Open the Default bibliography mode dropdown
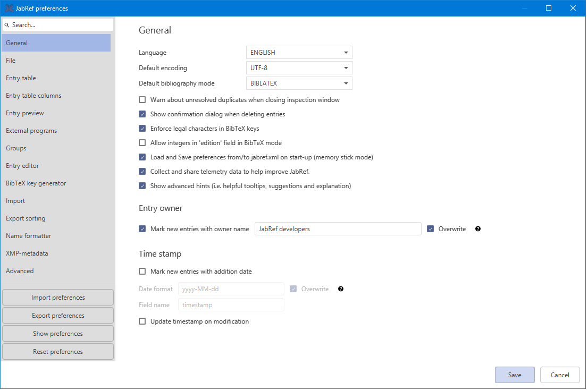The height and width of the screenshot is (390, 588). pyautogui.click(x=299, y=83)
